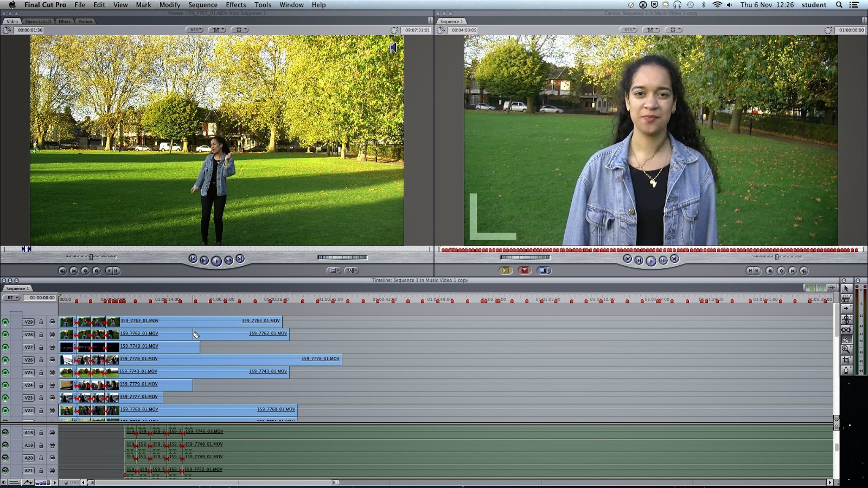
Task: Select the Zoom In magnifier tool
Action: point(846,349)
